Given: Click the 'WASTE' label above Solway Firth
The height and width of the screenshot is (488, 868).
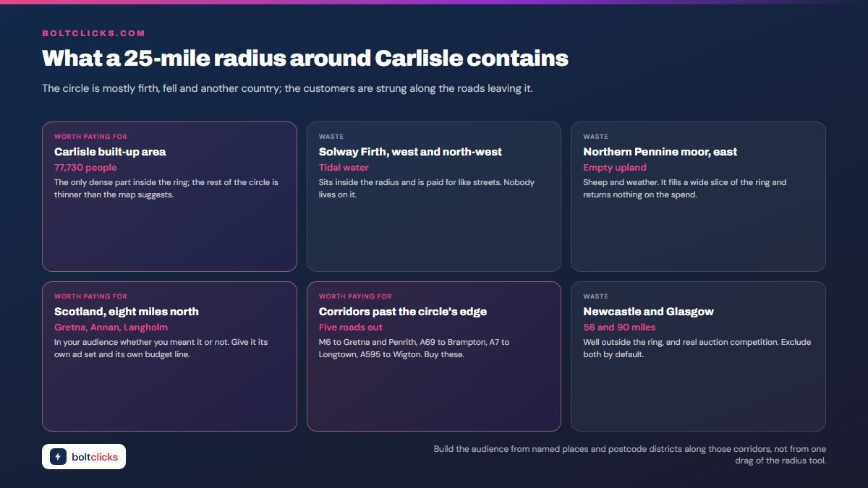Looking at the screenshot, I should pos(331,137).
